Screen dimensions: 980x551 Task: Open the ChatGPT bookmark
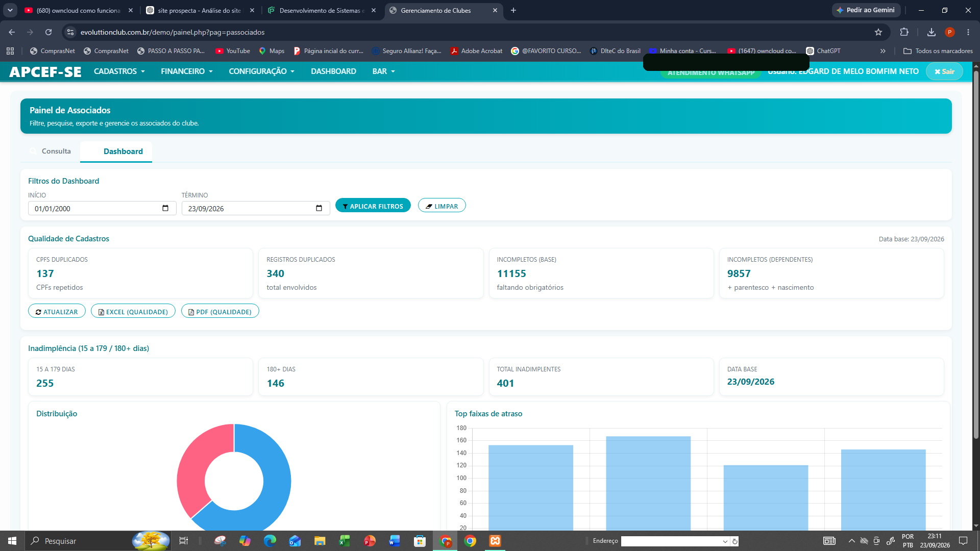click(x=823, y=51)
